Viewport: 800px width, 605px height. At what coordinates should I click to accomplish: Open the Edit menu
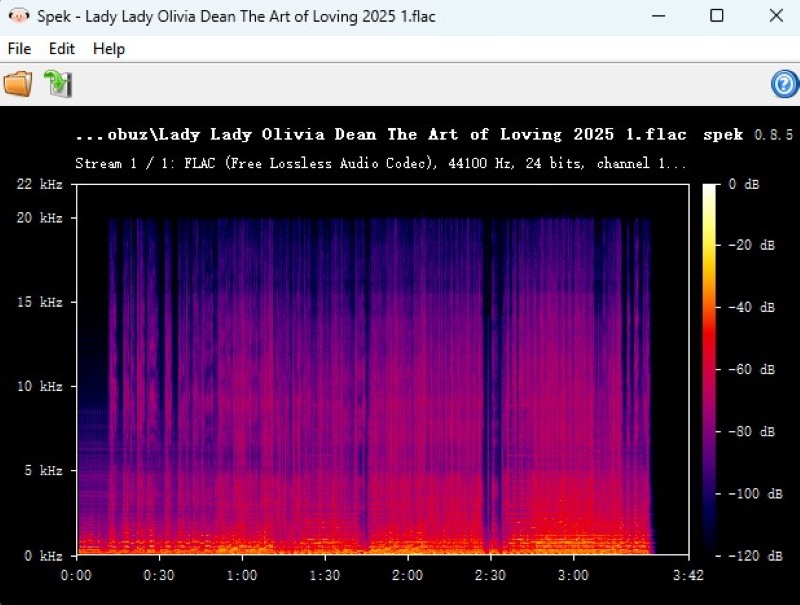(62, 49)
